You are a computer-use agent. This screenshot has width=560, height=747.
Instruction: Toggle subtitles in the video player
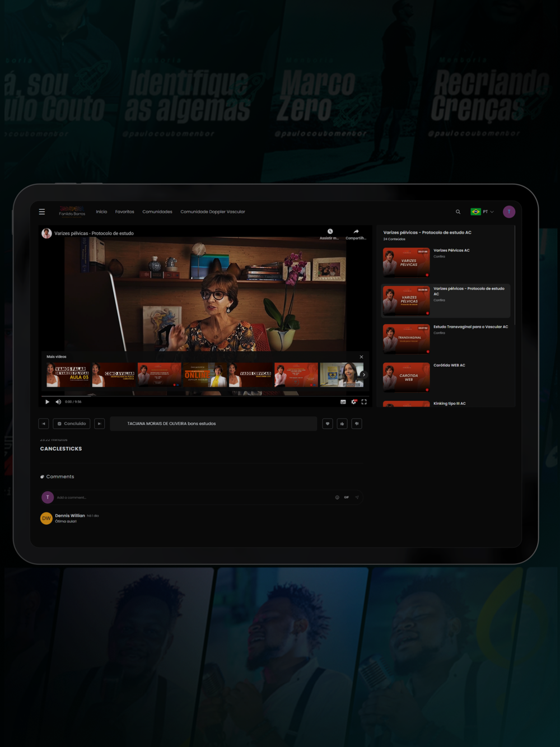[343, 401]
